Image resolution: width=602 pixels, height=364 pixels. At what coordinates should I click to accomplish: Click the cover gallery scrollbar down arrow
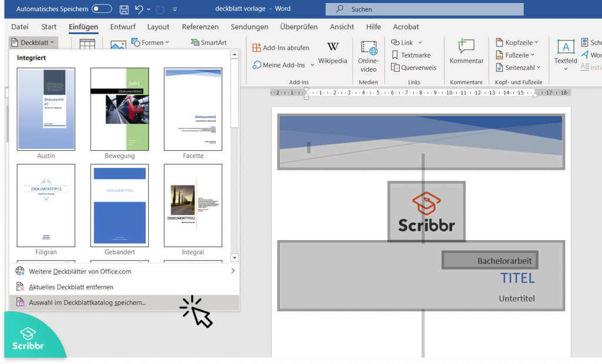[x=235, y=257]
